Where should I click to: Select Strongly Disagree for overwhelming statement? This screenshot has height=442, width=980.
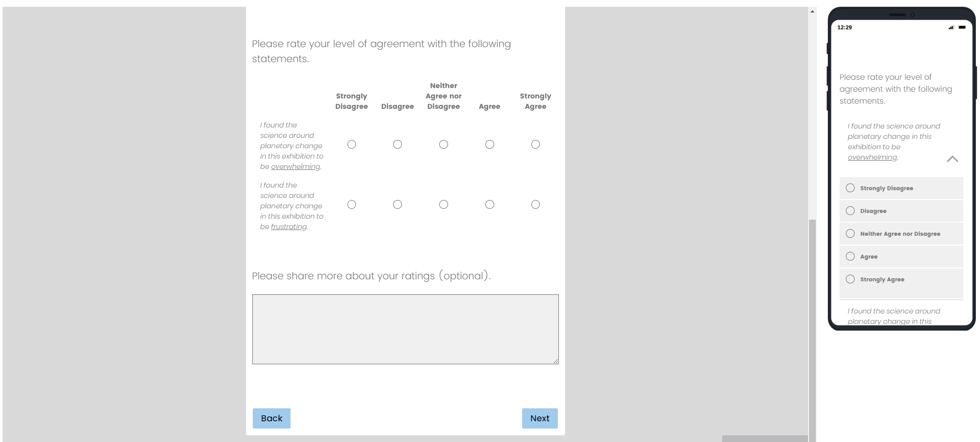[352, 145]
